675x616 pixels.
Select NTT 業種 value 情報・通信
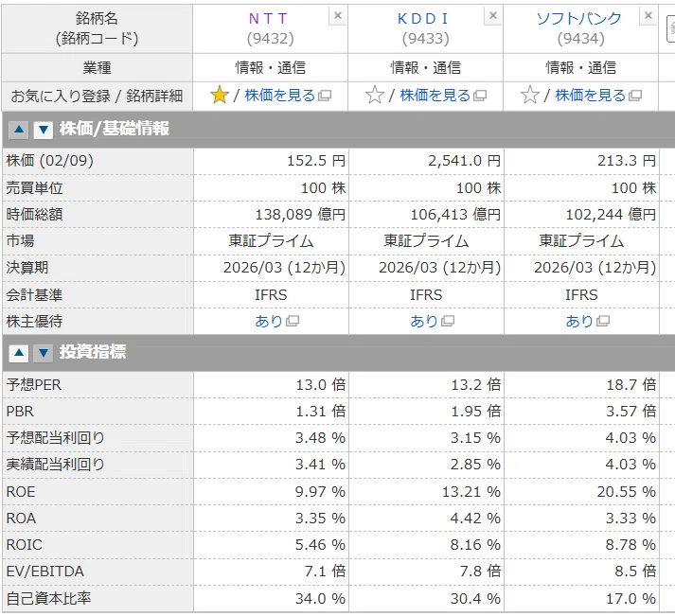pyautogui.click(x=271, y=67)
